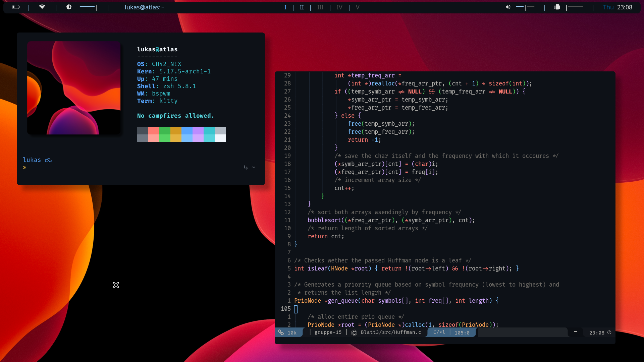Click the gruppe-15 branch label in statusline
Viewport: 644px width, 362px height.
(x=328, y=333)
